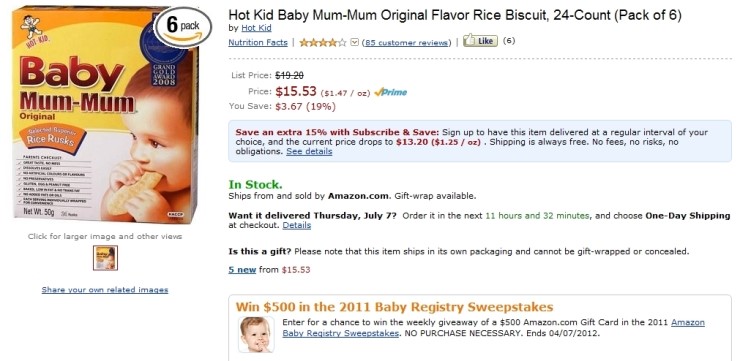
Task: Open Subscribe & Save See details link
Action: tap(309, 151)
